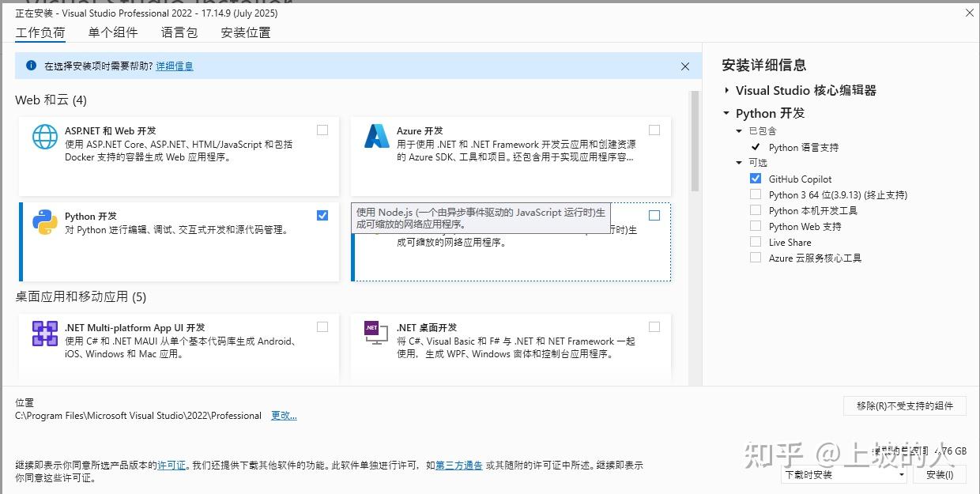The width and height of the screenshot is (980, 494).
Task: Click the 安装(I) button
Action: click(940, 475)
